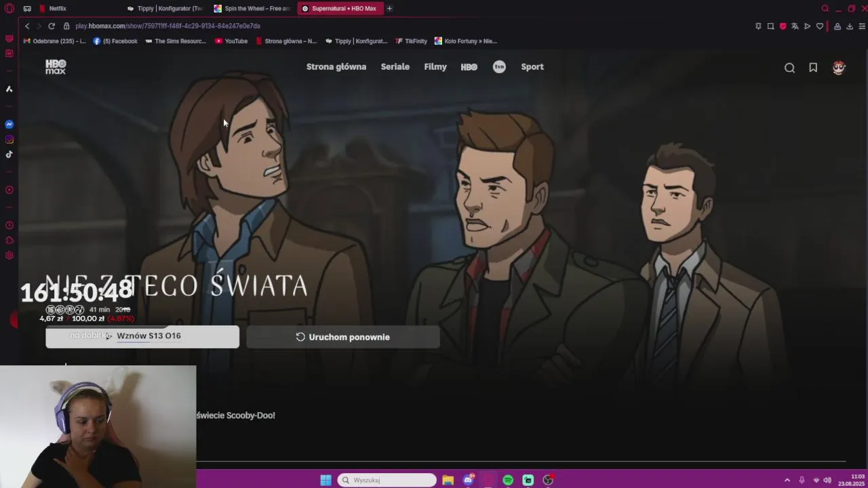Open the Tipply Konfigurat bookmark in bookmarks bar

click(356, 41)
